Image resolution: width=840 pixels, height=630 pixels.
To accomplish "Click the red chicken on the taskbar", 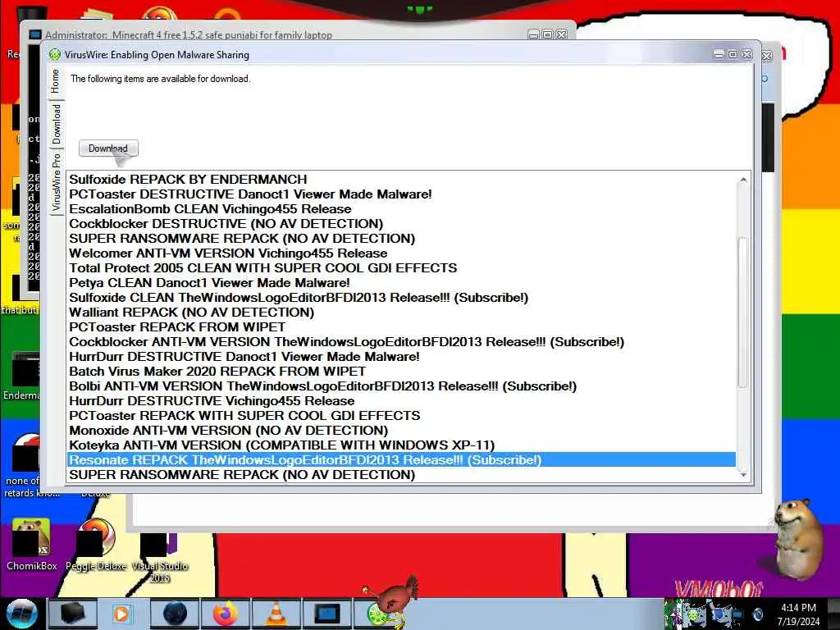I will (395, 600).
